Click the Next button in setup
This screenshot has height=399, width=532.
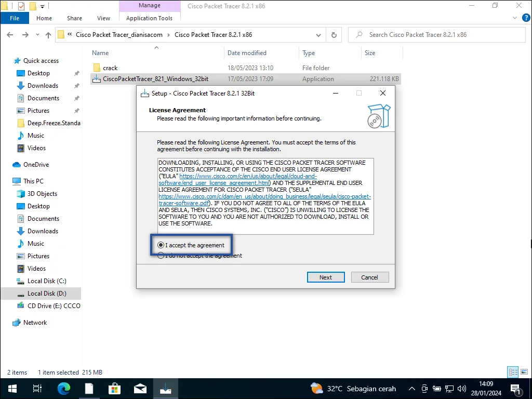click(325, 277)
